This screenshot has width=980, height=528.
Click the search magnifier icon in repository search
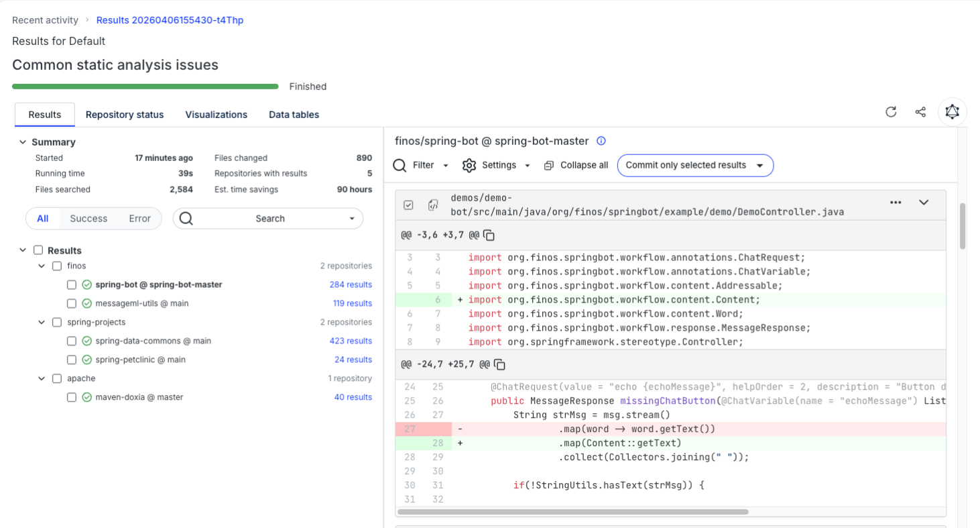[186, 219]
